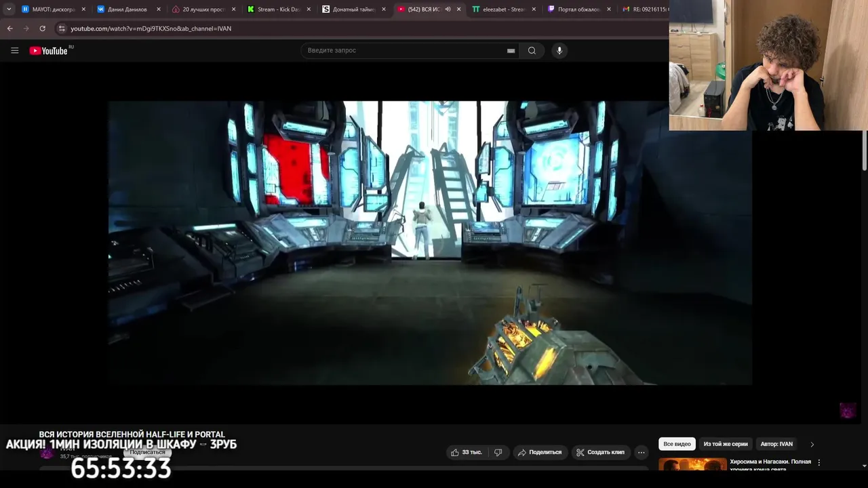
Task: Click the scrollbar down arrow
Action: [864, 466]
